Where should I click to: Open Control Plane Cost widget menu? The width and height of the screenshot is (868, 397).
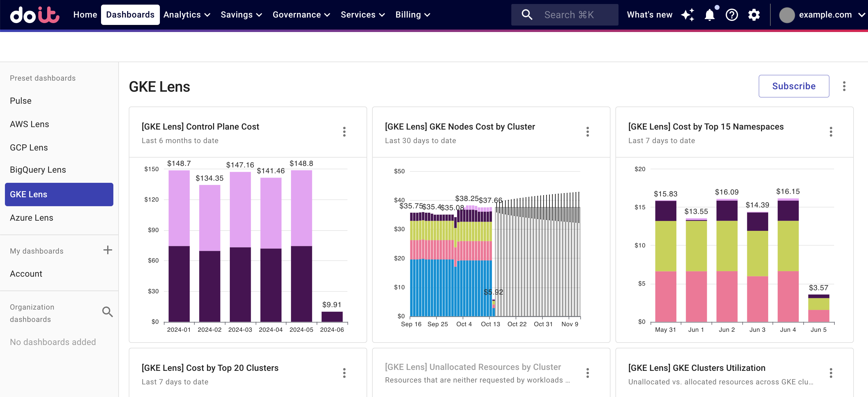(x=344, y=132)
